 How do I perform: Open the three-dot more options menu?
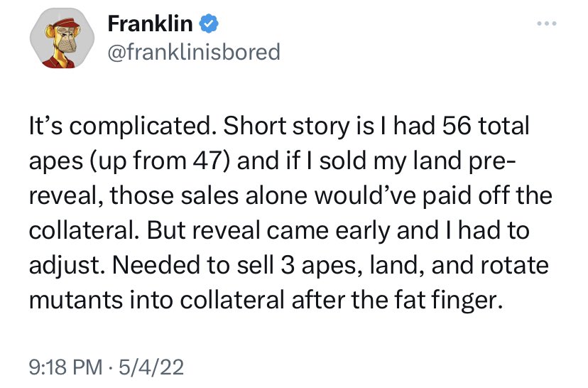pos(546,23)
